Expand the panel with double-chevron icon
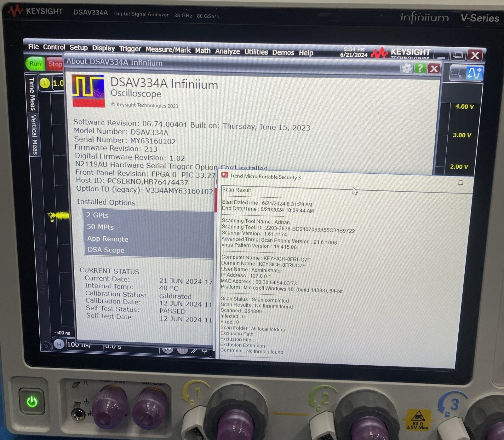 (46, 346)
